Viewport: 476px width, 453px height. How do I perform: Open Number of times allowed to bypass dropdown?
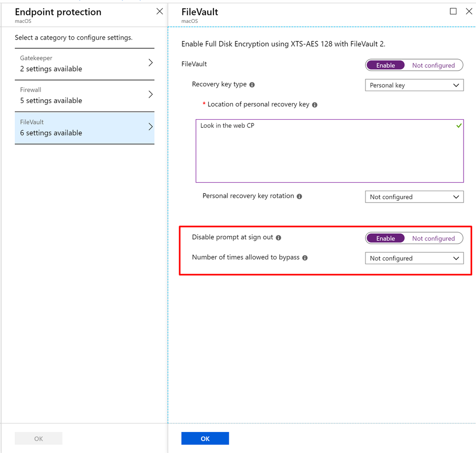[415, 258]
